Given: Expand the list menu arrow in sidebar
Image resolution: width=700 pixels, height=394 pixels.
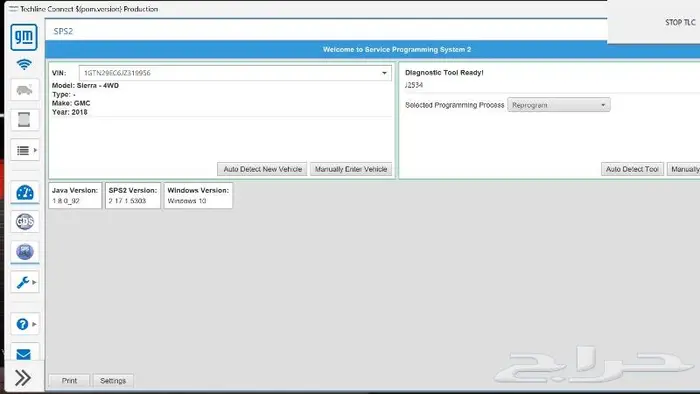Looking at the screenshot, I should (35, 150).
